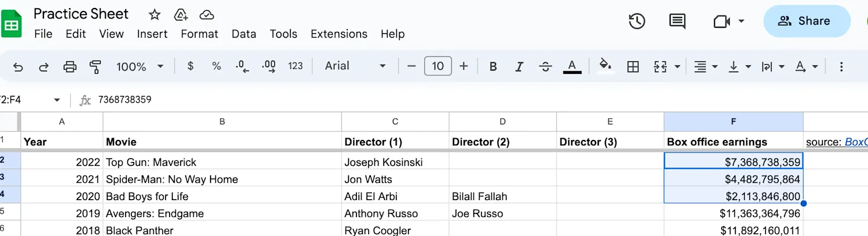Screen dimensions: 868x236
Task: Open vertical align dropdown
Action: tap(740, 67)
